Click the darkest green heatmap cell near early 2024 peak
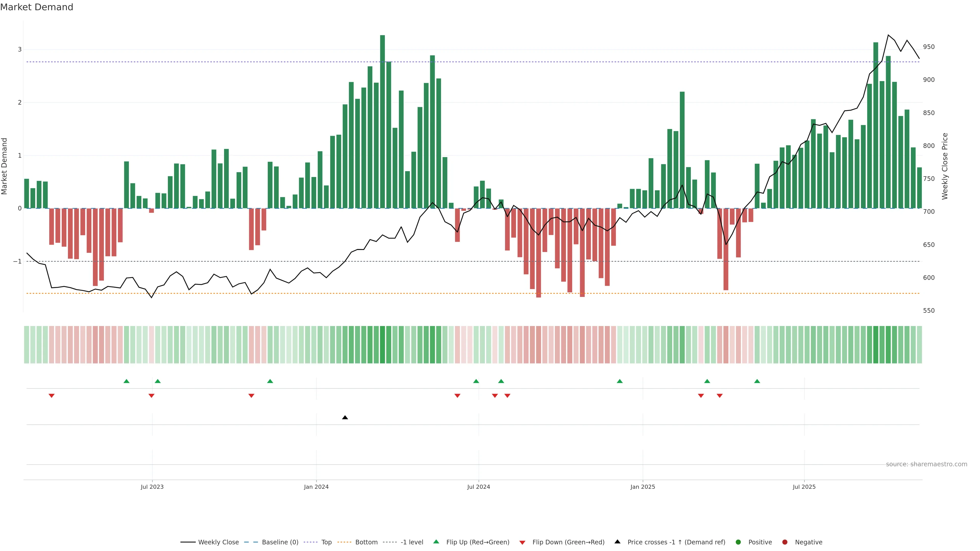Image resolution: width=980 pixels, height=551 pixels. [382, 345]
